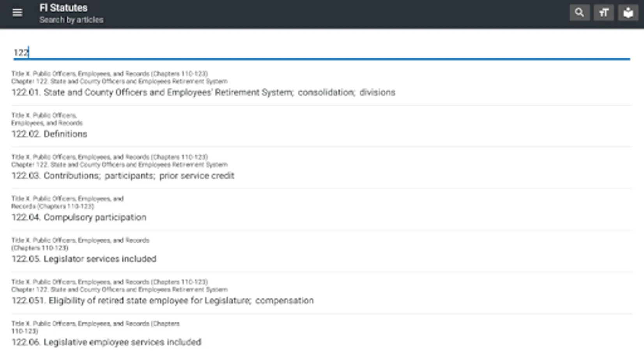Open the hamburger navigation menu
This screenshot has height=351, width=644.
pos(17,13)
